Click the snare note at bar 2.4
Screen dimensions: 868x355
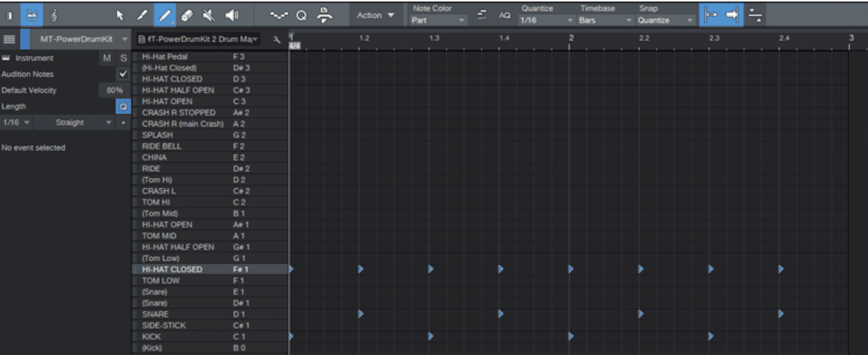point(781,314)
